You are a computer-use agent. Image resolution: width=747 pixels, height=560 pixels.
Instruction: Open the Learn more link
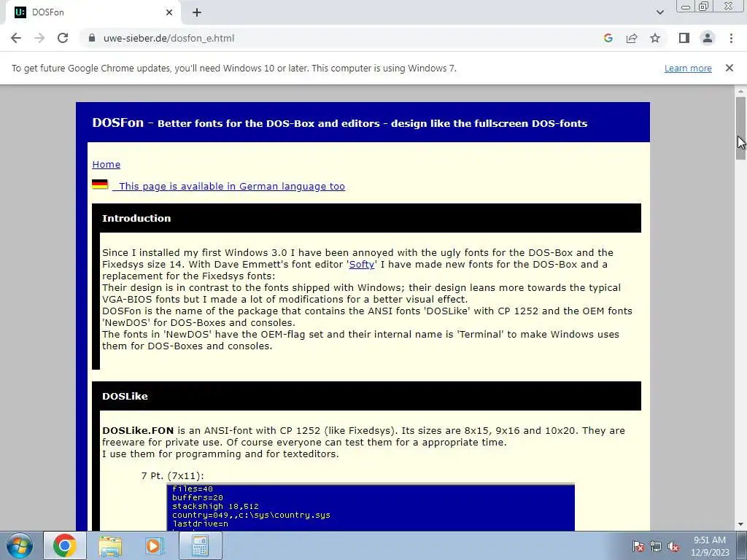click(x=688, y=68)
